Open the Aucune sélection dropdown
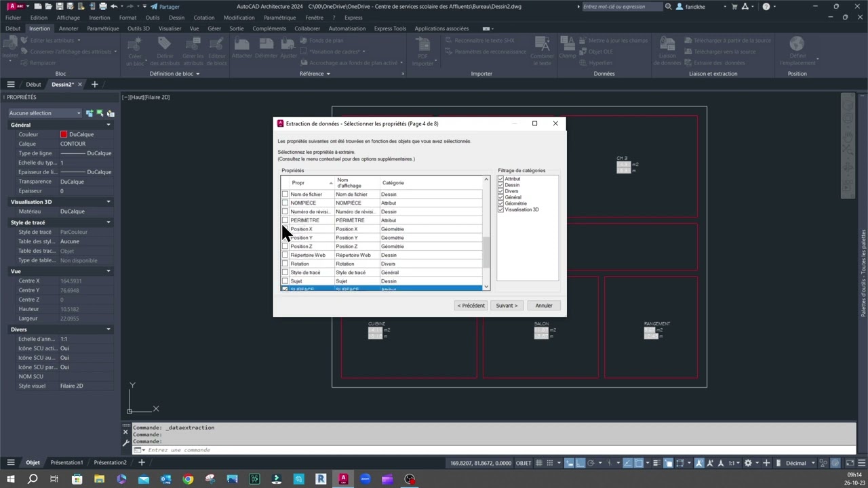 coord(45,113)
